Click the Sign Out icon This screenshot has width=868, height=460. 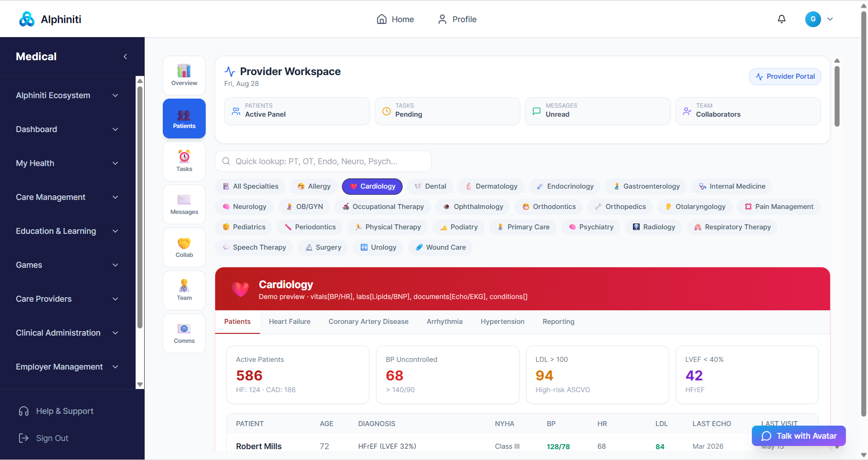click(24, 438)
